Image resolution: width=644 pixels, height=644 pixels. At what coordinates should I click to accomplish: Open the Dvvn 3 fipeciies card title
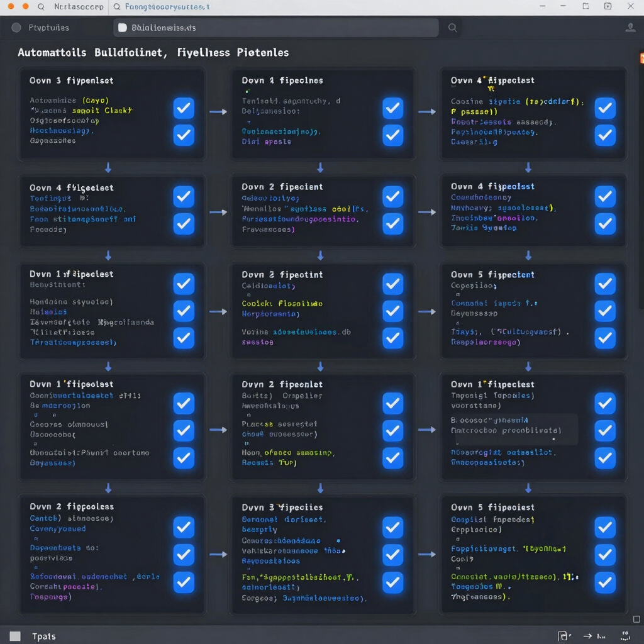click(x=282, y=508)
